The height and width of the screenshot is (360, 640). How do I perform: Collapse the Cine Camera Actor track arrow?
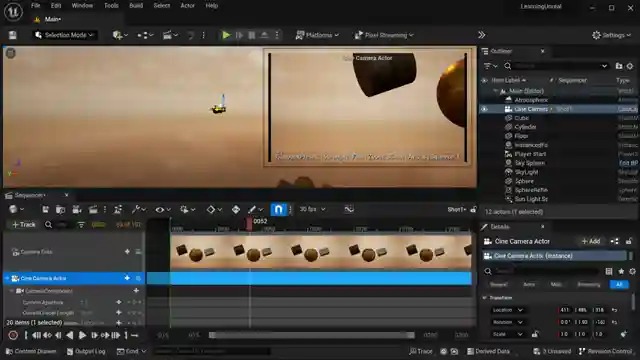point(7,278)
